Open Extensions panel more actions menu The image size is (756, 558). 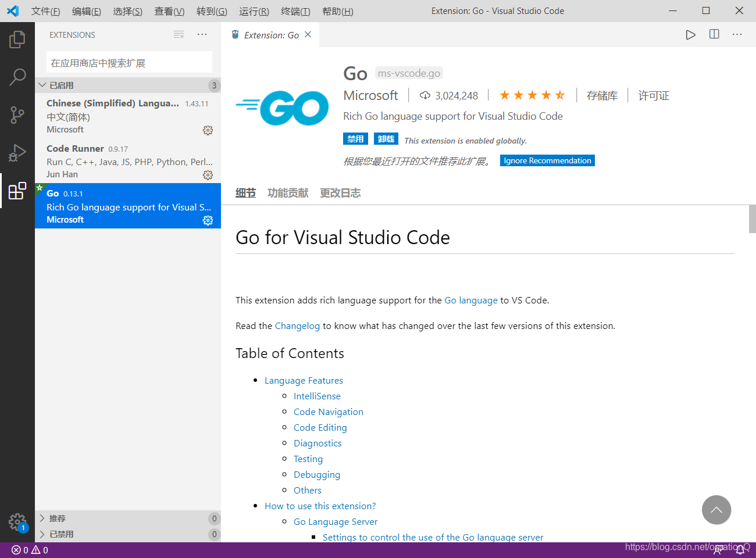(202, 35)
